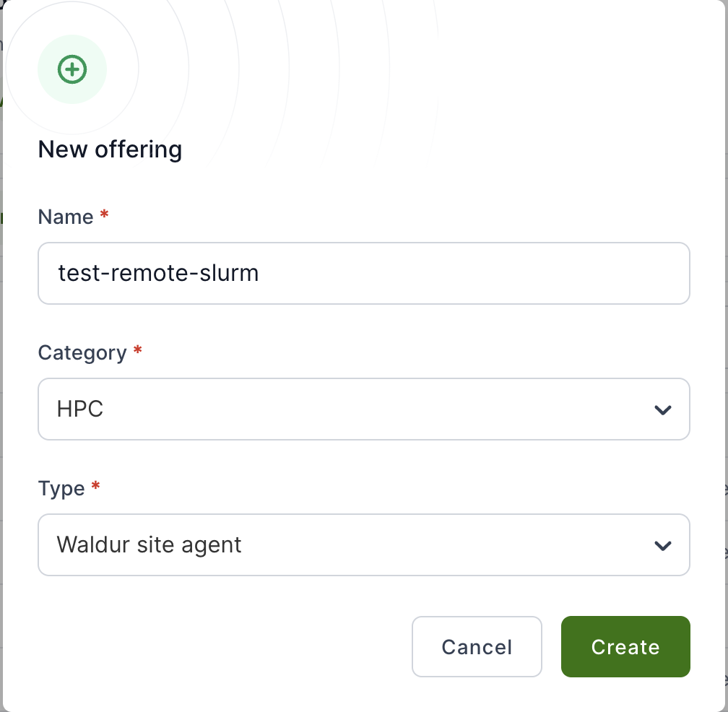This screenshot has height=712, width=728.
Task: Click the Category field label
Action: (x=82, y=352)
